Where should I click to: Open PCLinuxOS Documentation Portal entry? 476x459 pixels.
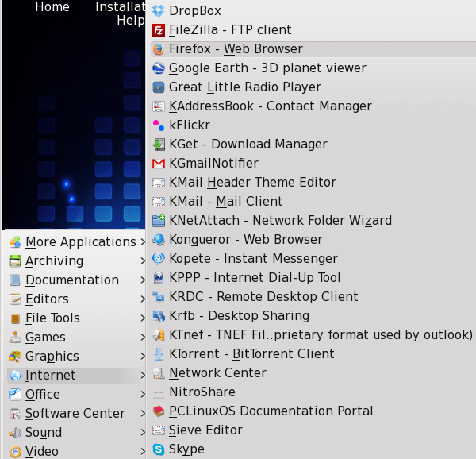[x=313, y=411]
